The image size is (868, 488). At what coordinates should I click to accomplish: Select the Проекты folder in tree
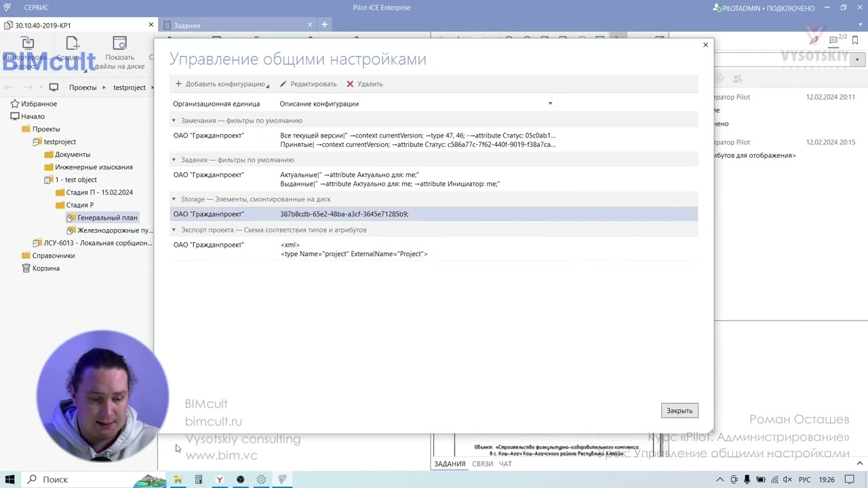click(46, 129)
